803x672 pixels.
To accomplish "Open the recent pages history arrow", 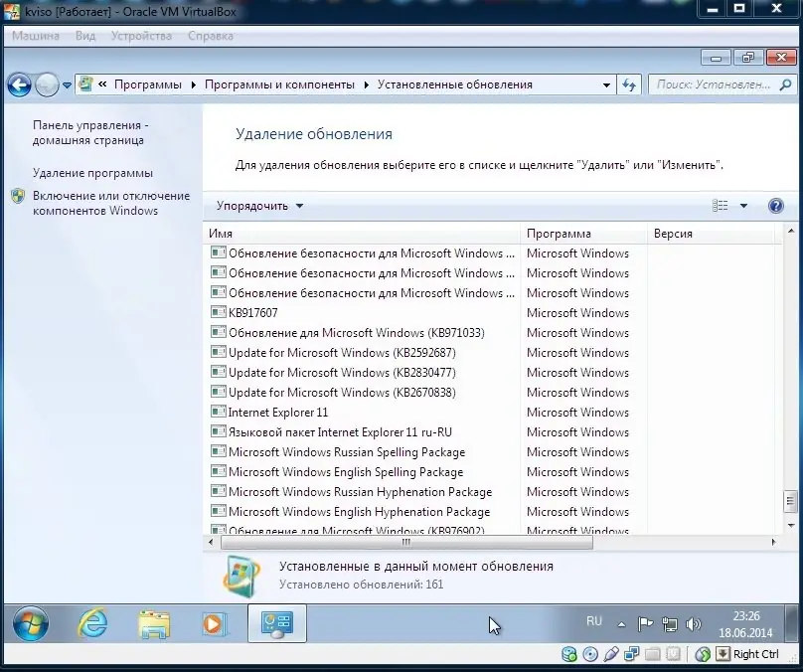I will click(68, 85).
